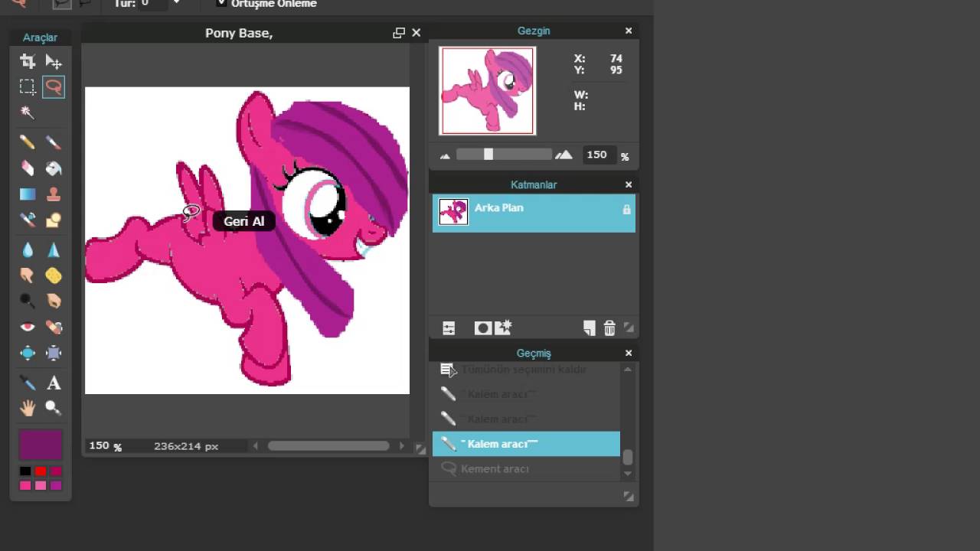This screenshot has height=551, width=980.
Task: Select the Eraser tool
Action: pyautogui.click(x=28, y=168)
